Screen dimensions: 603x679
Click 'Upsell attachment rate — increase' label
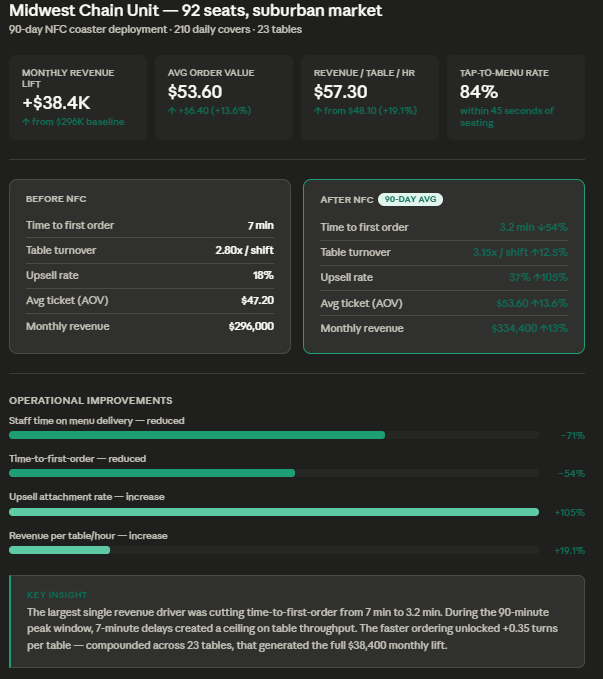[87, 497]
